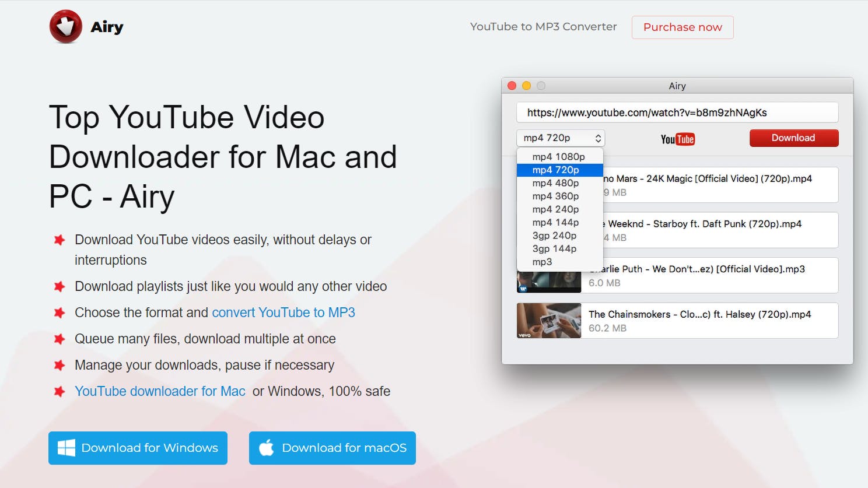
Task: Click the Queue many files, download multiple text
Action: click(x=205, y=339)
